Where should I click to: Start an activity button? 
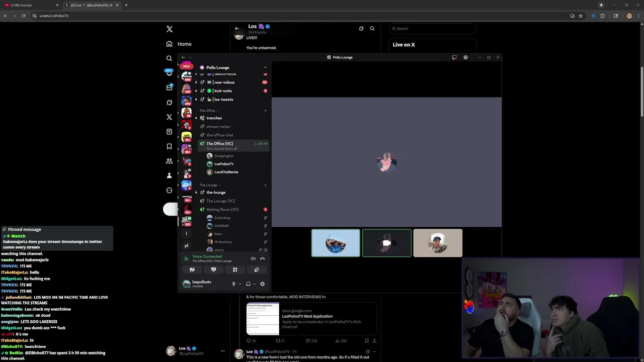tap(235, 270)
